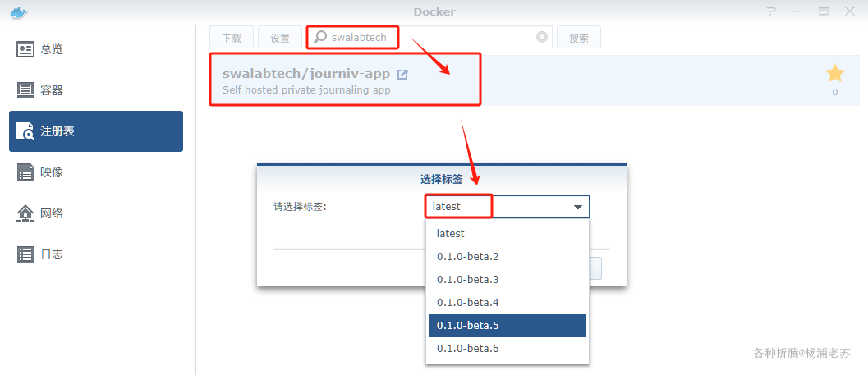Select tag 0.1.0-beta.5 from list
Screen dimensions: 868x375
(505, 326)
